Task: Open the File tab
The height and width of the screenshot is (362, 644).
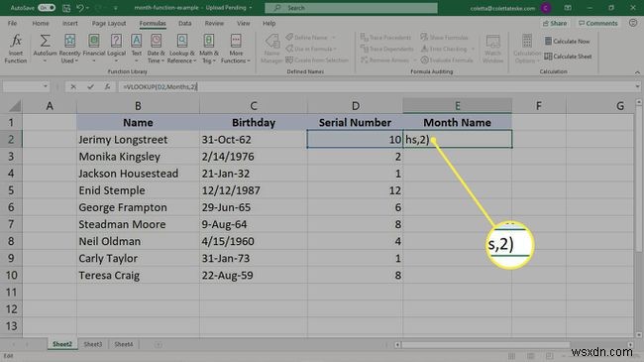Action: pos(12,24)
